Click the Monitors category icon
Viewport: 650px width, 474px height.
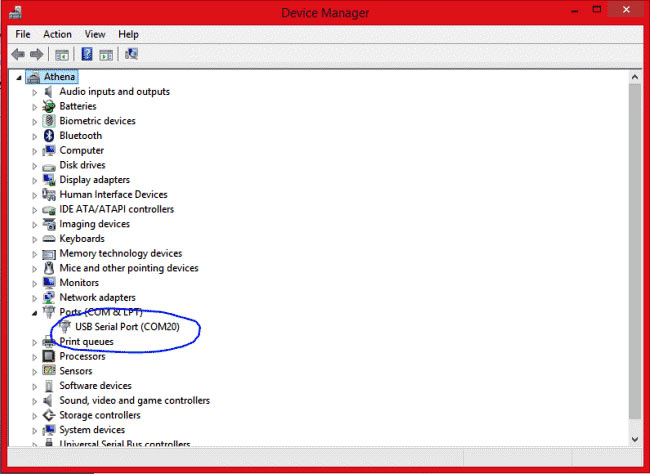tap(49, 283)
